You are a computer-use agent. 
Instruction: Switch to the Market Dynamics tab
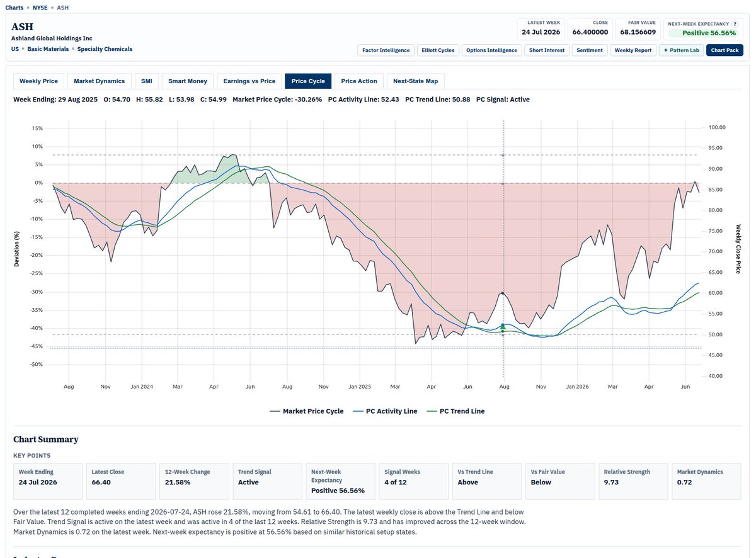pos(99,81)
